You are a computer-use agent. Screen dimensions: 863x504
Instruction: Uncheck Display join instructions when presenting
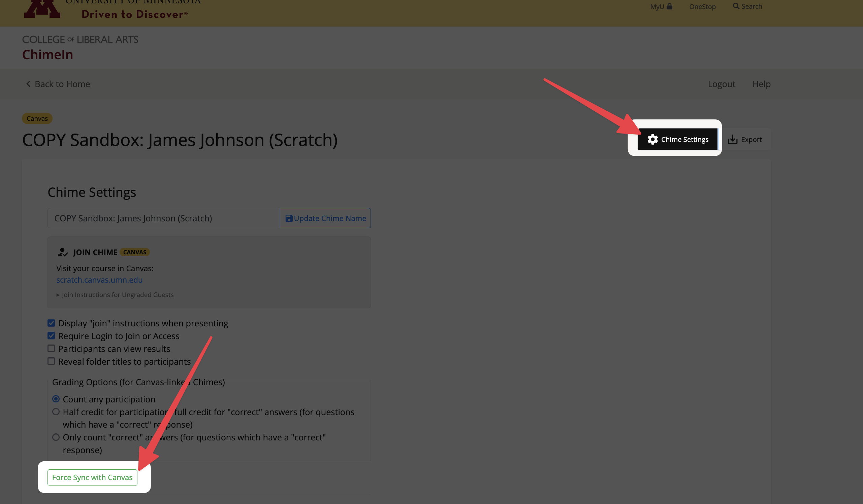click(x=51, y=323)
